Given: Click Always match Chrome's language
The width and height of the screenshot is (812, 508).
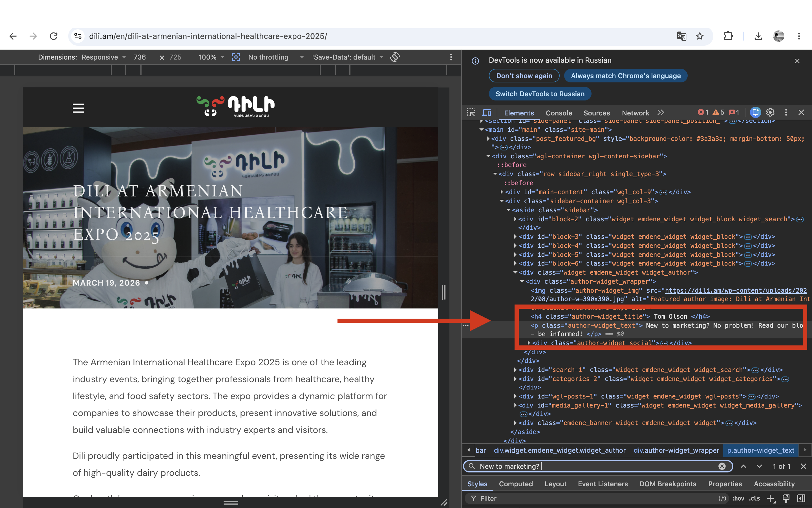Looking at the screenshot, I should (626, 76).
